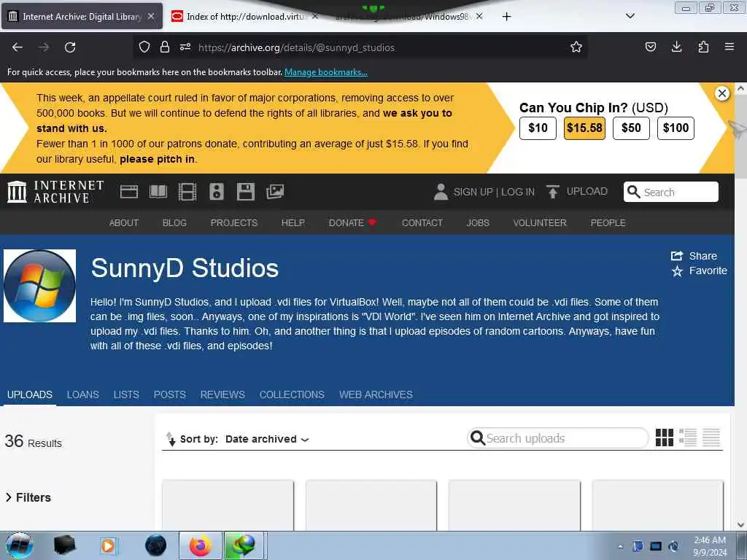Open the Donate menu item
Viewport: 747px width, 560px height.
pyautogui.click(x=352, y=223)
